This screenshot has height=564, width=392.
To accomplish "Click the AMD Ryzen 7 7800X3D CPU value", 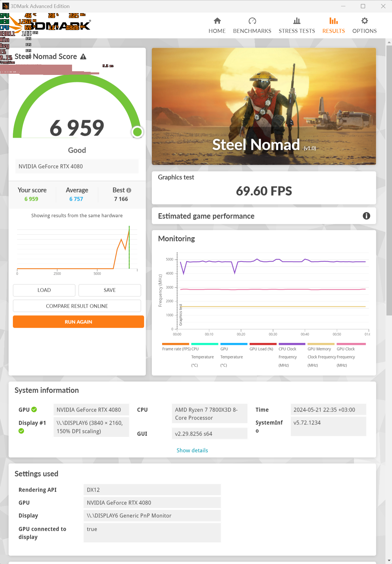I will point(210,414).
